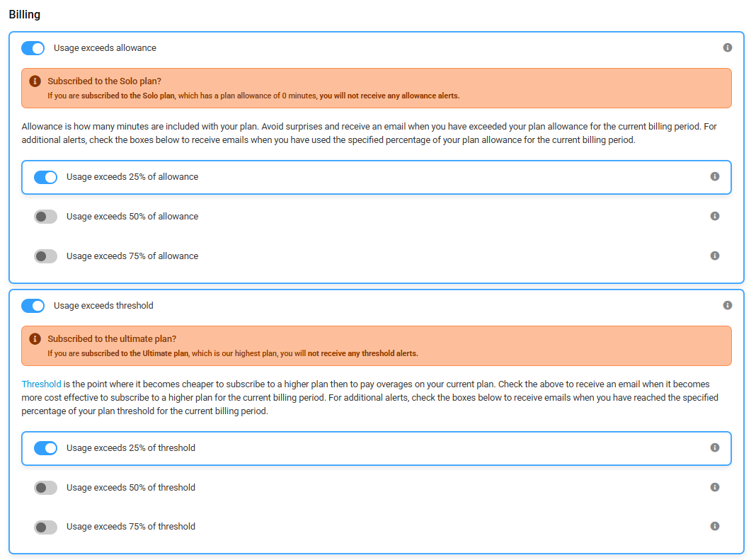Image resolution: width=751 pixels, height=560 pixels.
Task: Click info icon for 50% of threshold
Action: (715, 487)
